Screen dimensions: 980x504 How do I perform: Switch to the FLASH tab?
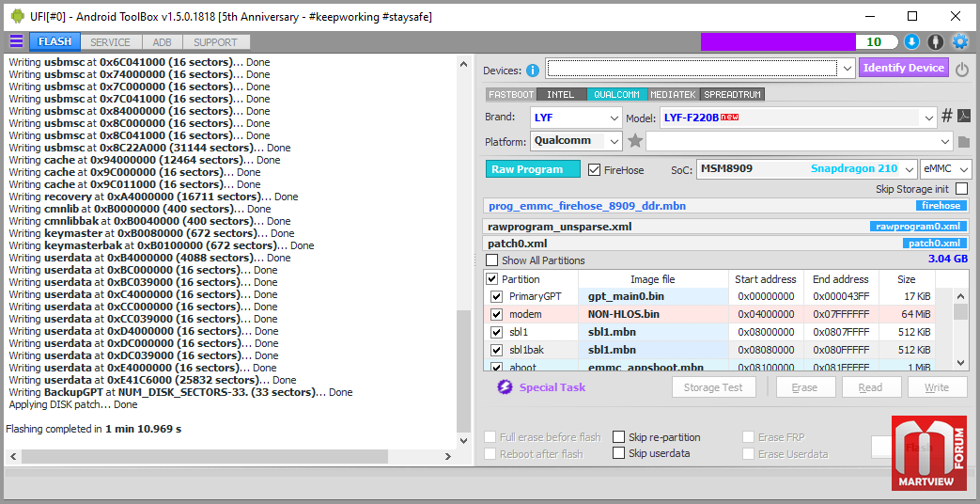coord(55,42)
